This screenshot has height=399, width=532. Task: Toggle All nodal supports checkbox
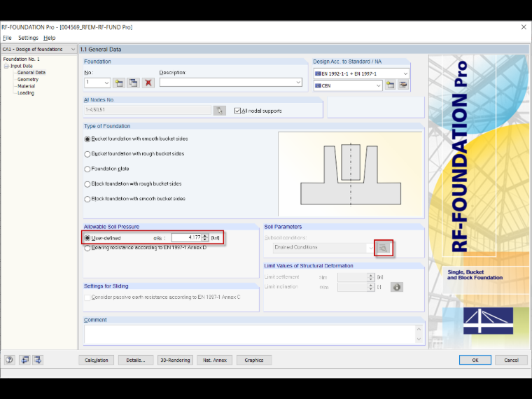coord(237,111)
